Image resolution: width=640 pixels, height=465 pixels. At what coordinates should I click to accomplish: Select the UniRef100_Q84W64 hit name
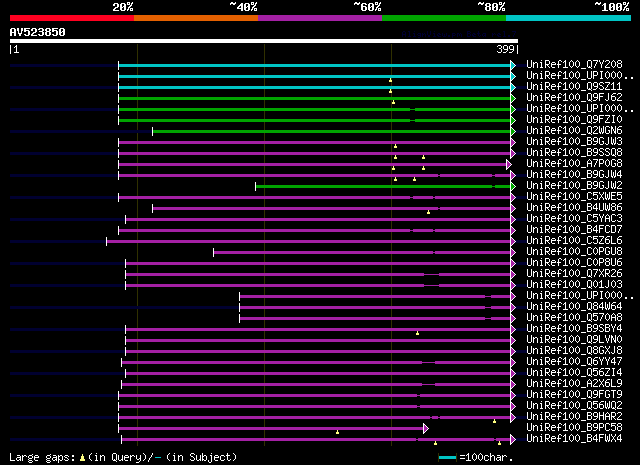[574, 307]
